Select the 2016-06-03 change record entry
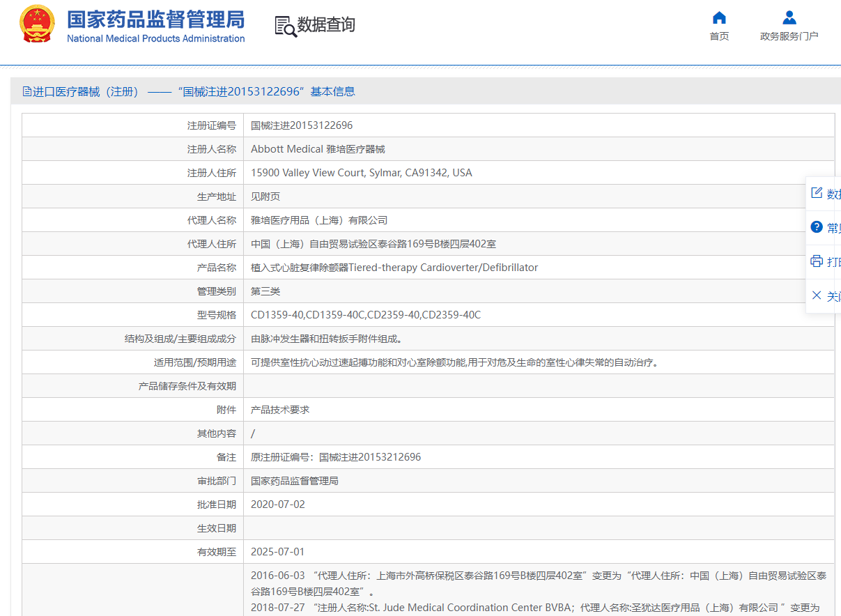Viewport: 841px width, 616px height. (539, 584)
